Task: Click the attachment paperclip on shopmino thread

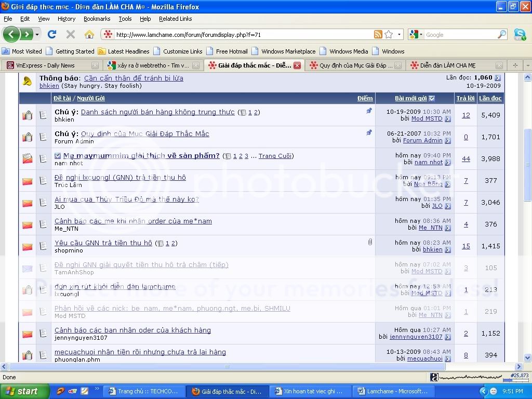Action: click(x=370, y=242)
